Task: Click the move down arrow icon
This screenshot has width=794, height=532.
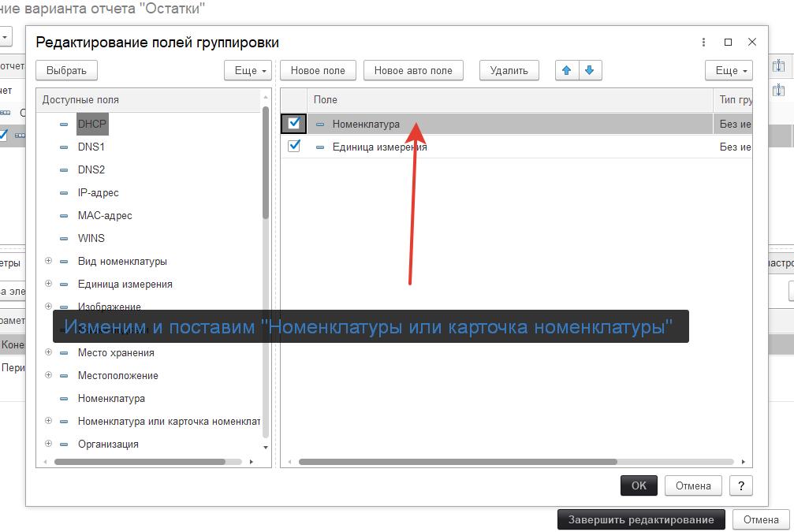Action: click(x=589, y=70)
